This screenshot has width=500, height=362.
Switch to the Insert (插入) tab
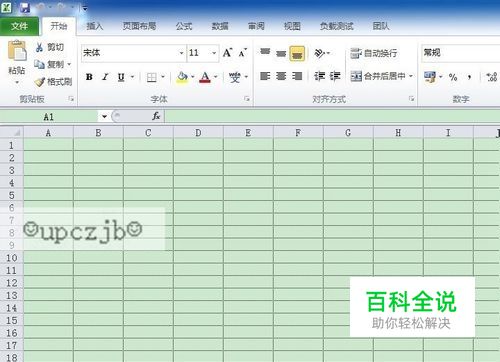coord(95,26)
